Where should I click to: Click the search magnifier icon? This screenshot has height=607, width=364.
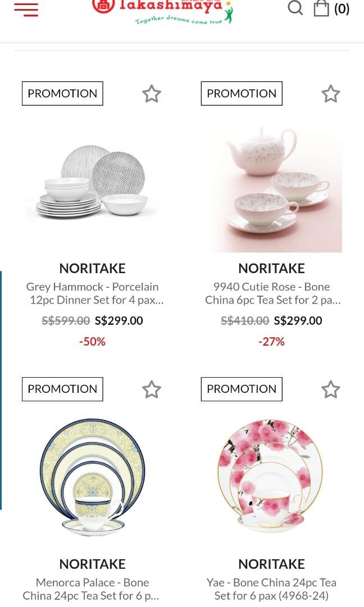(295, 8)
